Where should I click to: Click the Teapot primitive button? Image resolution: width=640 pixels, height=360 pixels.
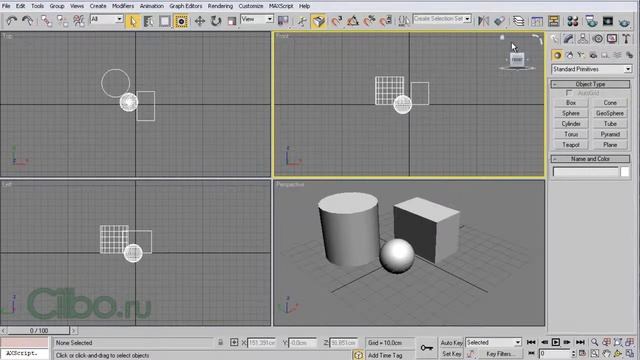pyautogui.click(x=571, y=145)
